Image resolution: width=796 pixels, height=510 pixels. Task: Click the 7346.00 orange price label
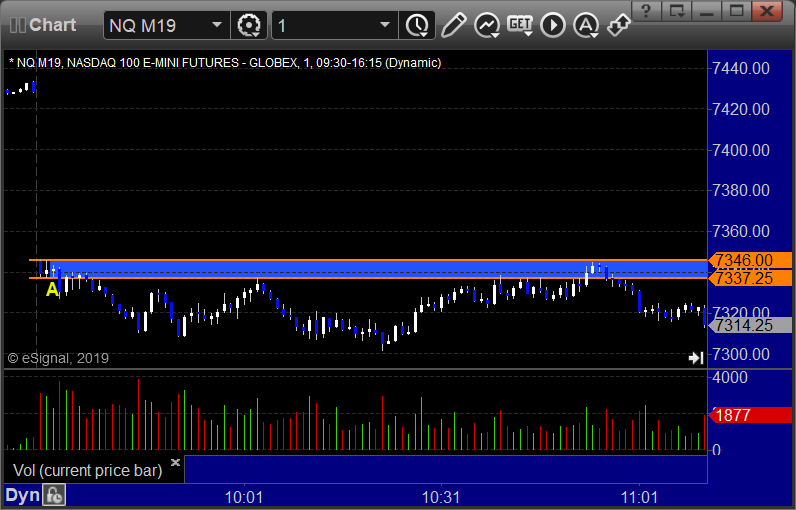(741, 260)
